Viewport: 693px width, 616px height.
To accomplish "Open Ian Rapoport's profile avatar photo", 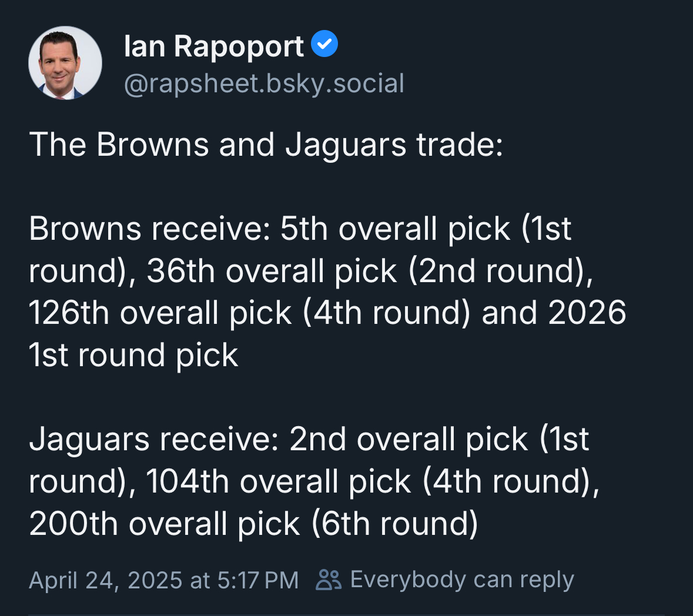I will 65,63.
